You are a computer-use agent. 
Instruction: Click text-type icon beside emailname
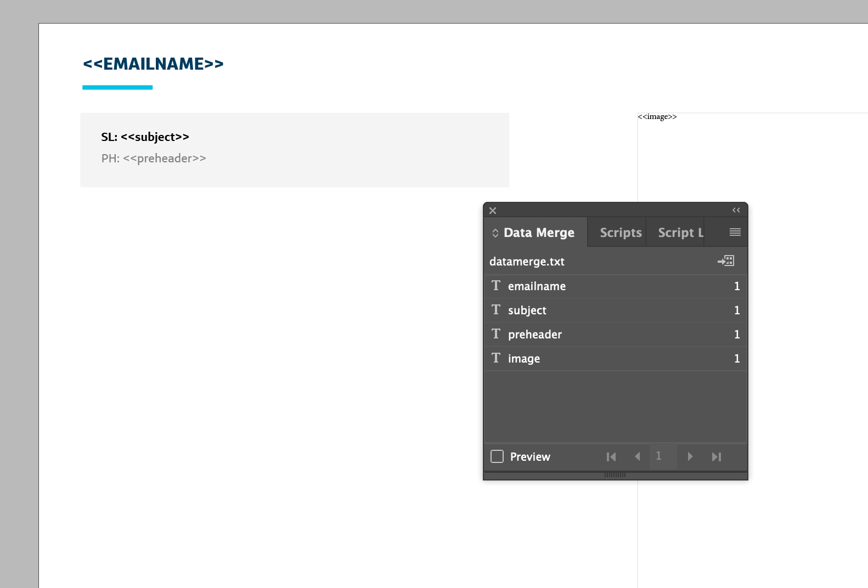coord(496,285)
